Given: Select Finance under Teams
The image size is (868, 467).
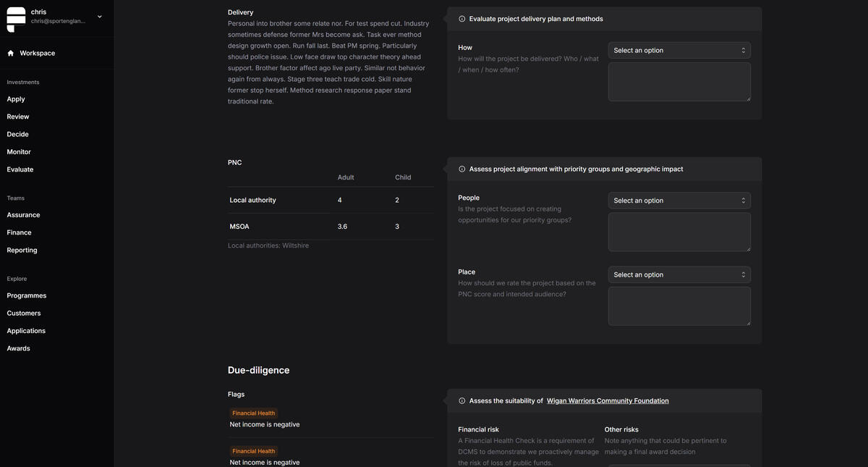Looking at the screenshot, I should pos(19,232).
